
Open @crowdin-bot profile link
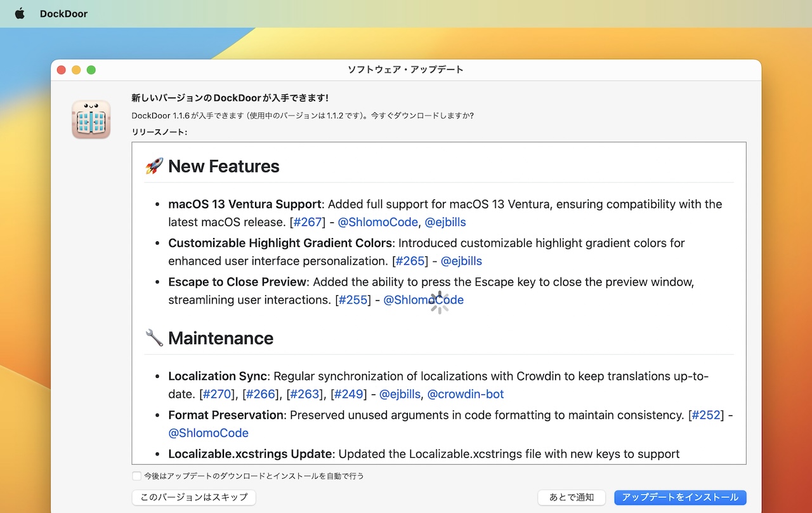466,394
